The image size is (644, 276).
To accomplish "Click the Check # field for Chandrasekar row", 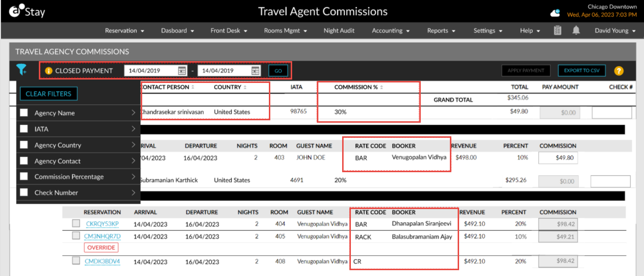I will tap(612, 113).
